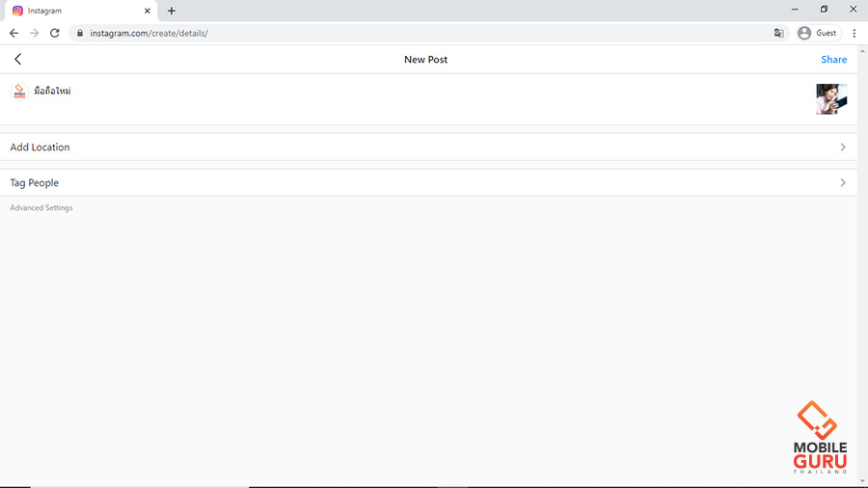The height and width of the screenshot is (488, 868).
Task: Open Advanced Settings
Action: point(41,208)
